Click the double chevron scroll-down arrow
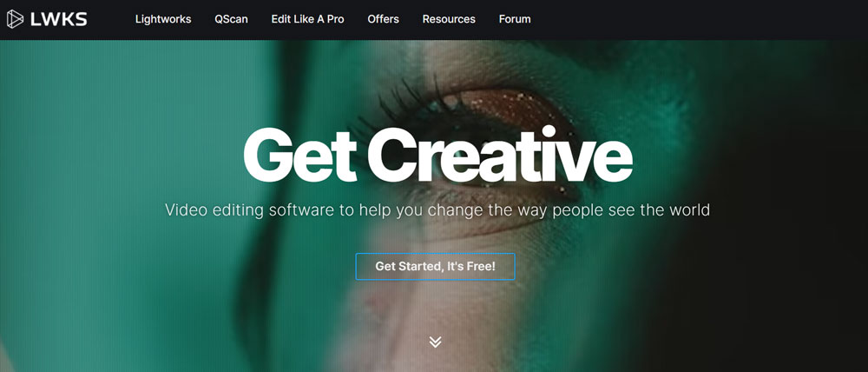The width and height of the screenshot is (868, 372). [x=435, y=342]
